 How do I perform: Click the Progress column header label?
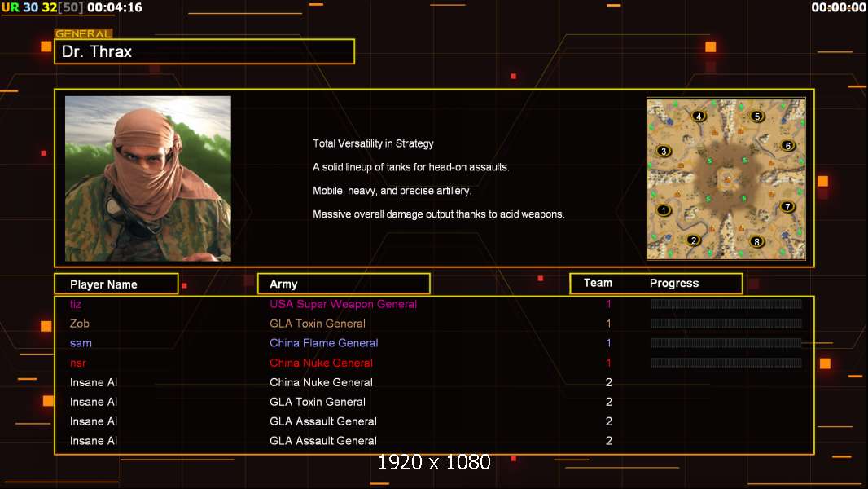[x=673, y=283]
